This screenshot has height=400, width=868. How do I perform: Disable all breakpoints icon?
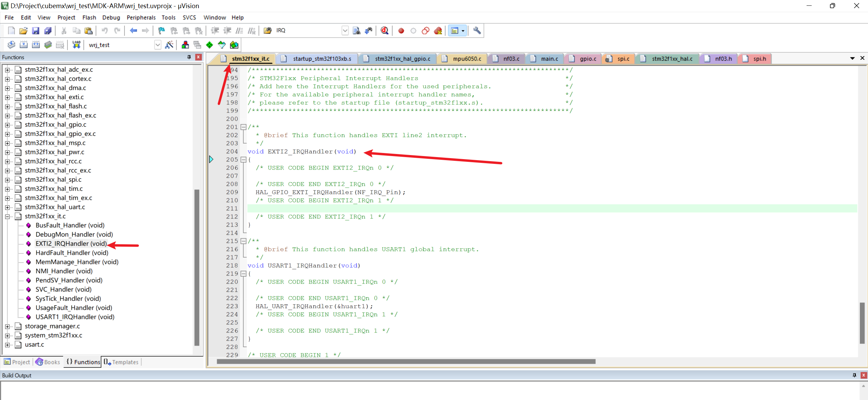[426, 31]
